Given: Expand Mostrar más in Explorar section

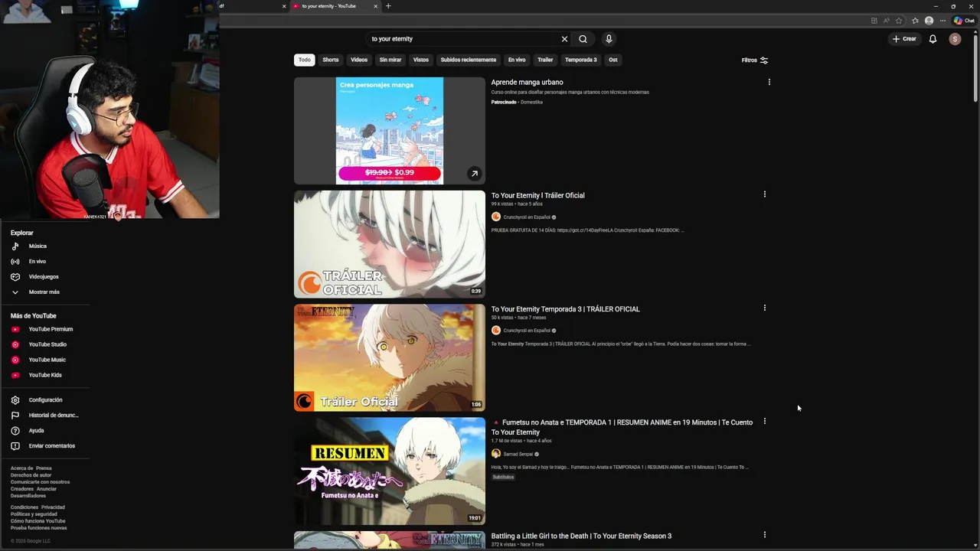Looking at the screenshot, I should click(x=44, y=292).
